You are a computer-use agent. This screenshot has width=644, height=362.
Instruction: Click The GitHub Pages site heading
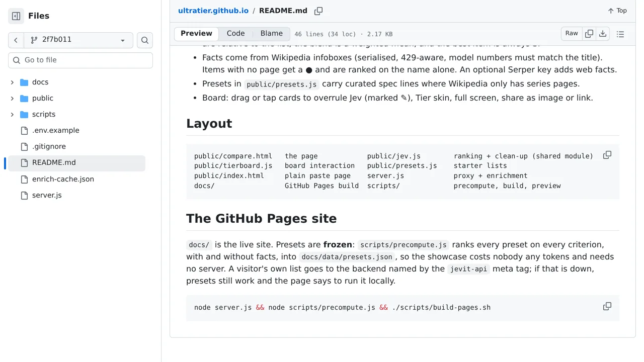(x=262, y=219)
